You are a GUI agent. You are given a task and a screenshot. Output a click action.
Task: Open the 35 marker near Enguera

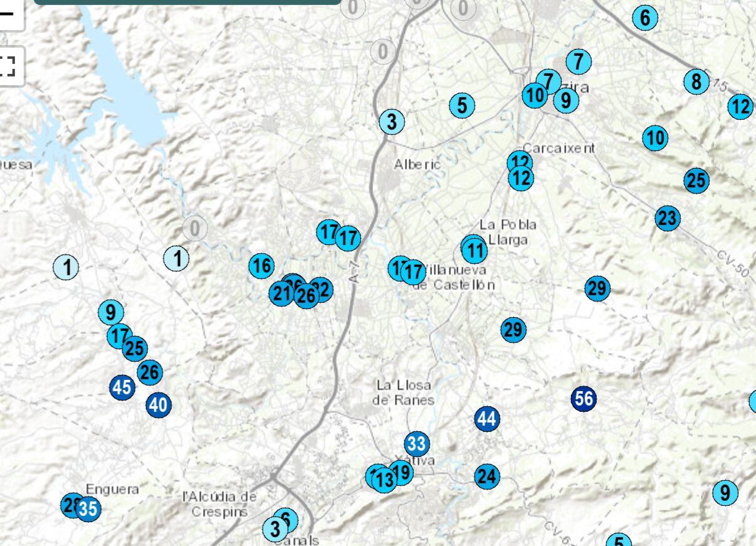pyautogui.click(x=89, y=508)
